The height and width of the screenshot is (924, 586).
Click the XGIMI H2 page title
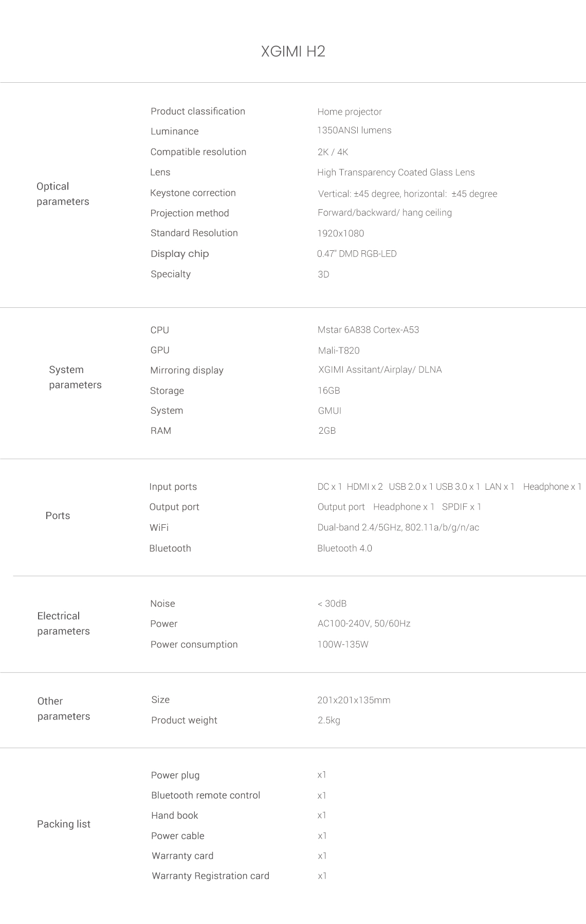click(x=293, y=51)
